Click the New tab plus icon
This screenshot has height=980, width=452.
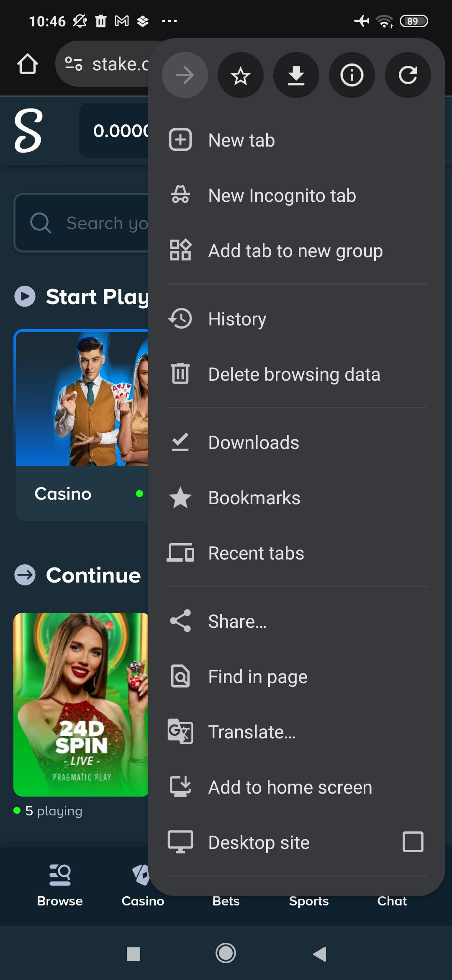(180, 140)
